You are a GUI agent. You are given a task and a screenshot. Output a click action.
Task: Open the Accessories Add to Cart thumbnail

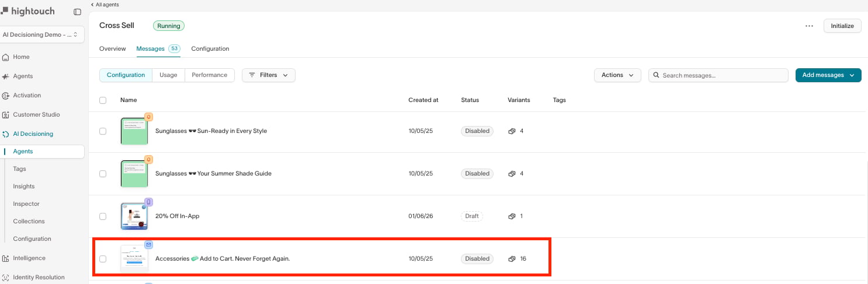coord(134,259)
